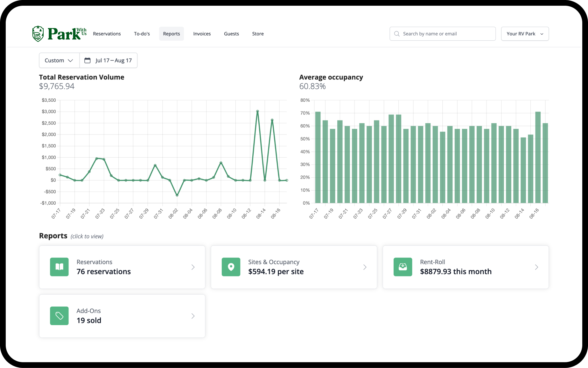Click the Add-Ons tag icon
The image size is (588, 368).
59,316
